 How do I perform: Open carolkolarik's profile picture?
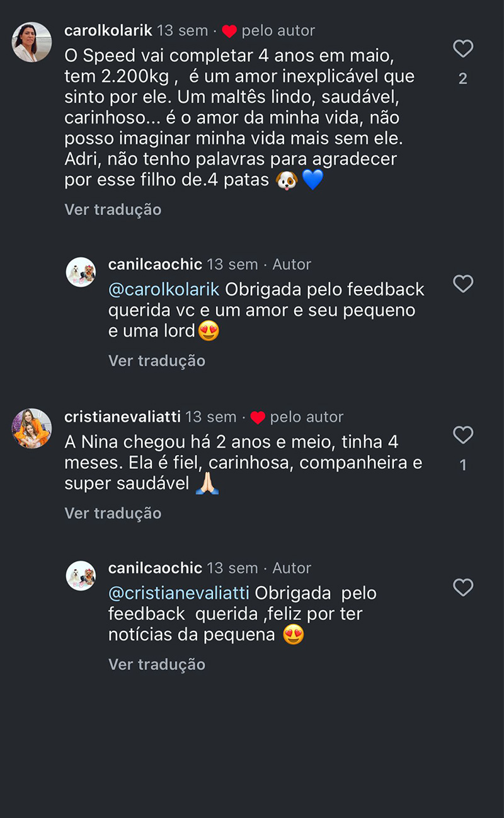[x=32, y=42]
